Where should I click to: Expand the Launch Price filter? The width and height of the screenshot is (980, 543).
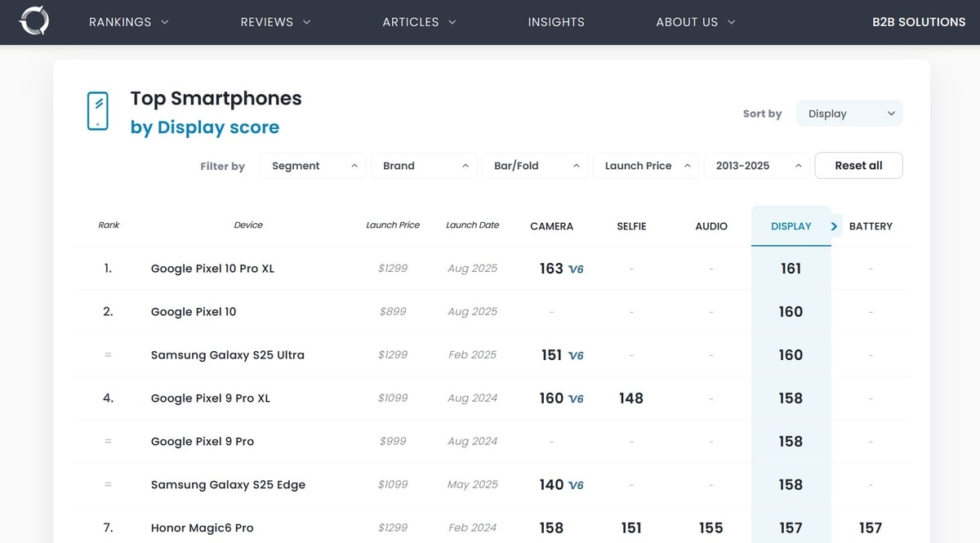coord(646,166)
